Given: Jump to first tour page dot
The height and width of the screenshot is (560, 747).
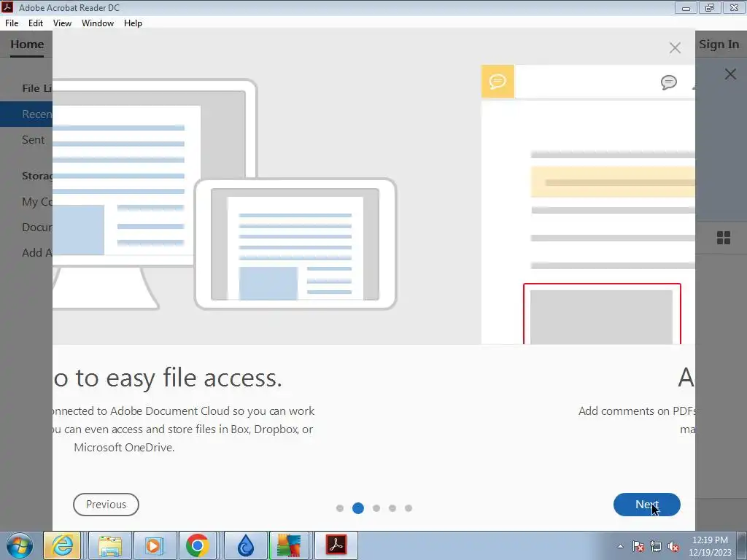Looking at the screenshot, I should pyautogui.click(x=340, y=508).
